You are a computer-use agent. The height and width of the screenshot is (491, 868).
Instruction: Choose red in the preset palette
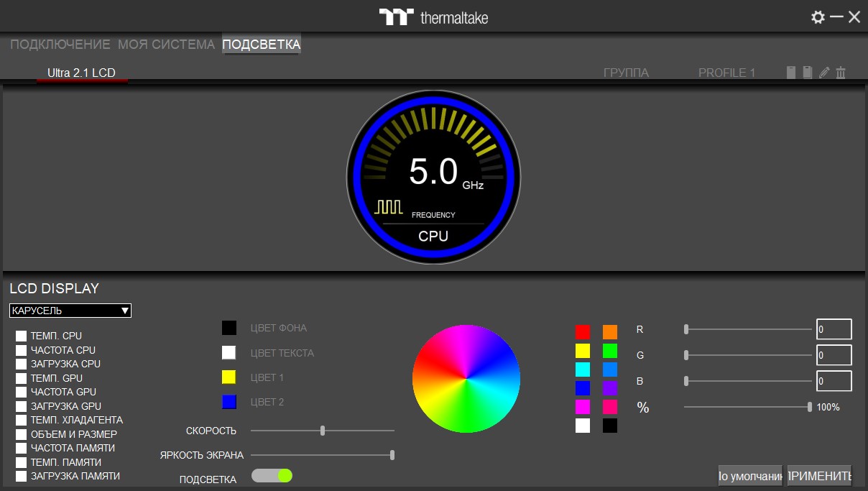click(583, 332)
